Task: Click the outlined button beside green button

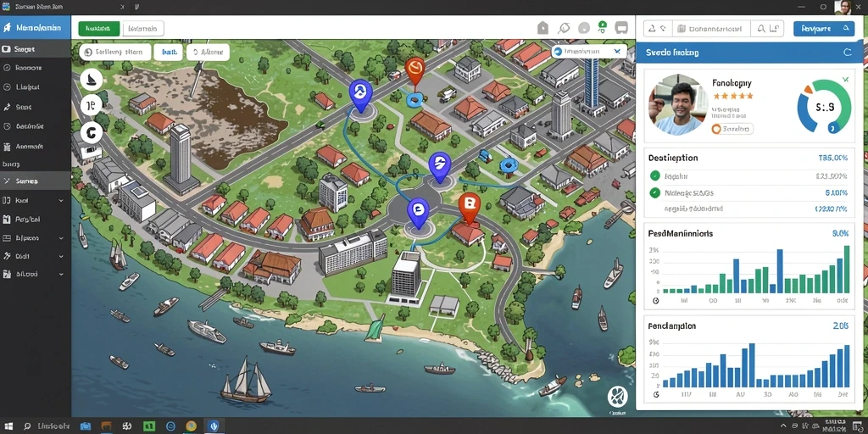Action: 142,28
